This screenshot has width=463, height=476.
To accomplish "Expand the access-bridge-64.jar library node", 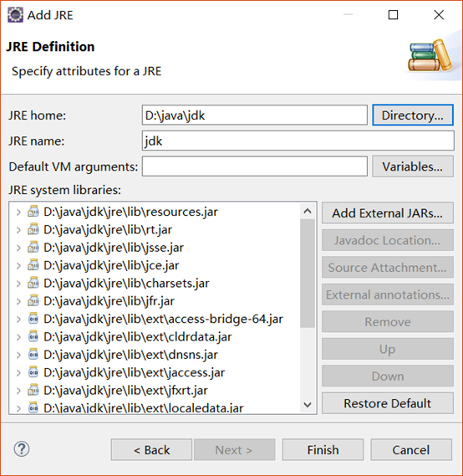I will tap(18, 320).
